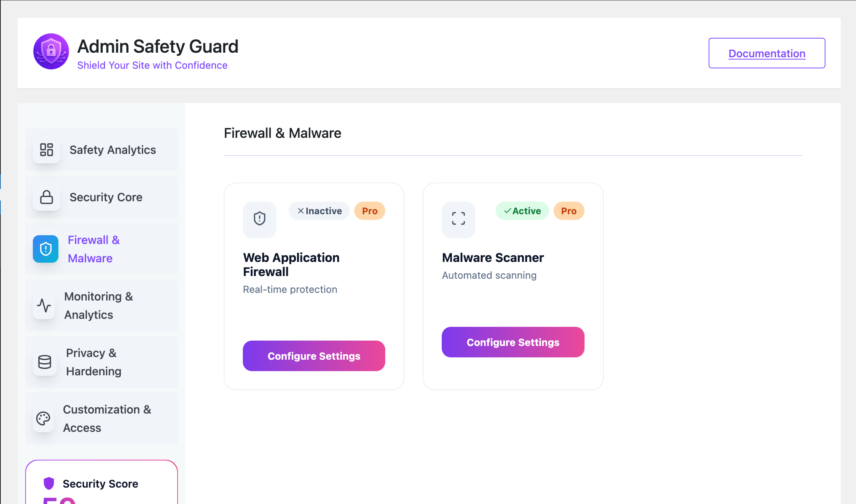Click the Security Core padlock icon
This screenshot has width=856, height=504.
(47, 197)
